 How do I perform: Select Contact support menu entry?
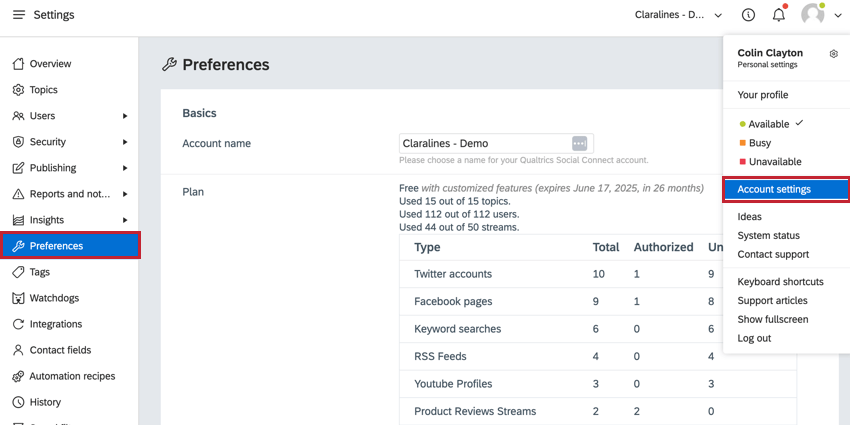(x=773, y=255)
